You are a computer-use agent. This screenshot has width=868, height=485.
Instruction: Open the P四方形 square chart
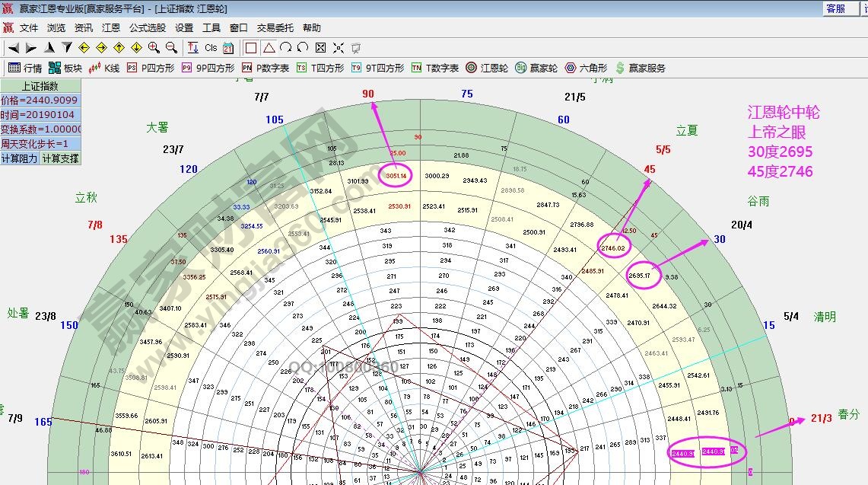coord(150,68)
